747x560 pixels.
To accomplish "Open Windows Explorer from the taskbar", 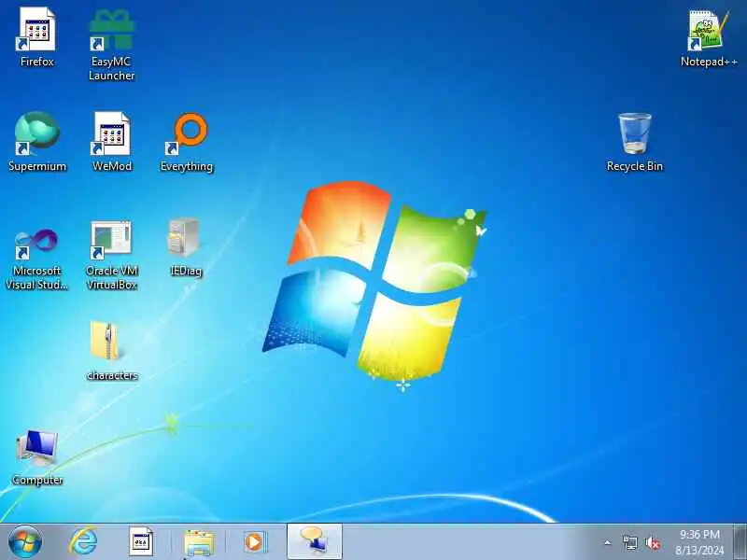I will 198,542.
